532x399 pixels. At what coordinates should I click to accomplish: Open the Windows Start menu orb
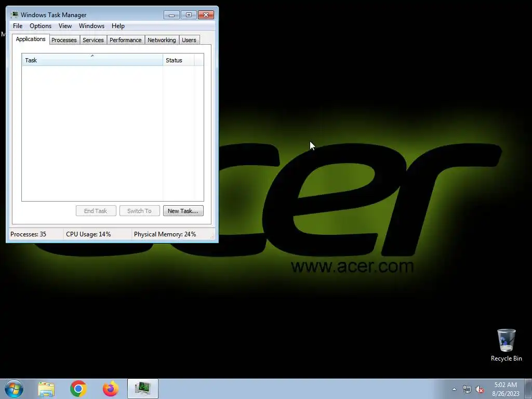point(14,389)
